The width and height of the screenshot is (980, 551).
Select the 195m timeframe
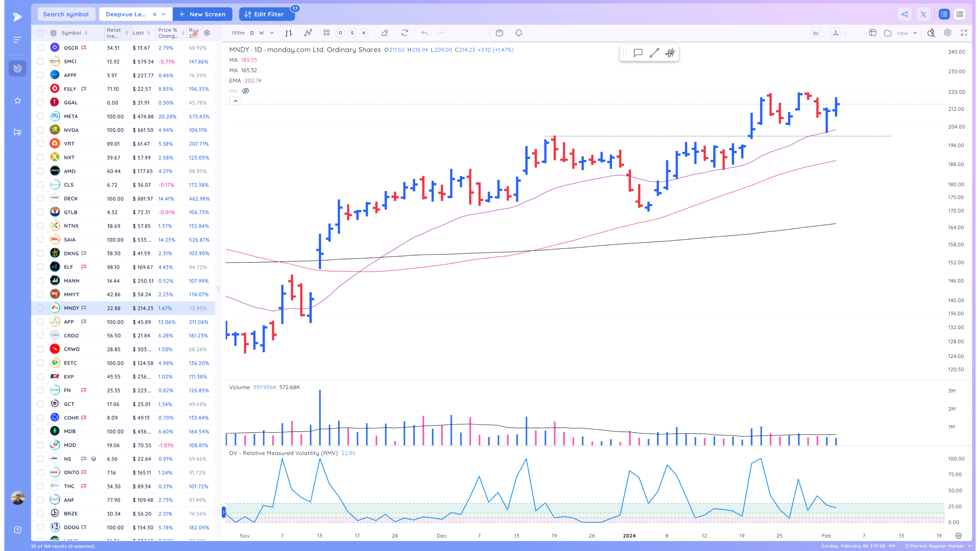pyautogui.click(x=238, y=33)
